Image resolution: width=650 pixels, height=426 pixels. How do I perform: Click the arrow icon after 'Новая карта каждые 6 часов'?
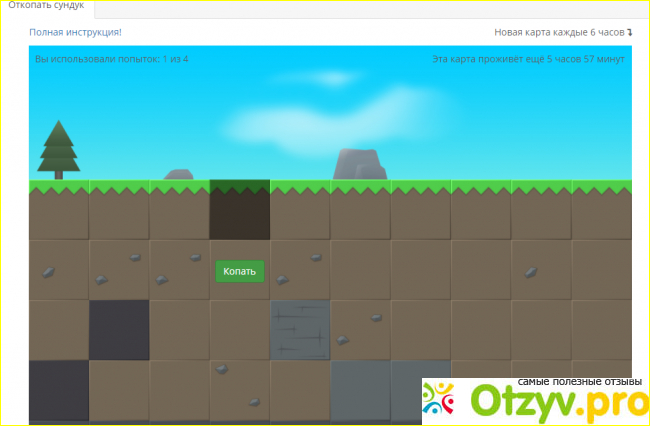[x=630, y=33]
